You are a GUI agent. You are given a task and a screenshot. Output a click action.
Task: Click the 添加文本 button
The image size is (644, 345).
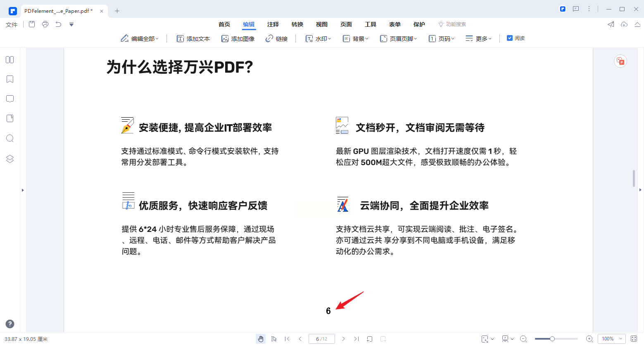(x=193, y=38)
